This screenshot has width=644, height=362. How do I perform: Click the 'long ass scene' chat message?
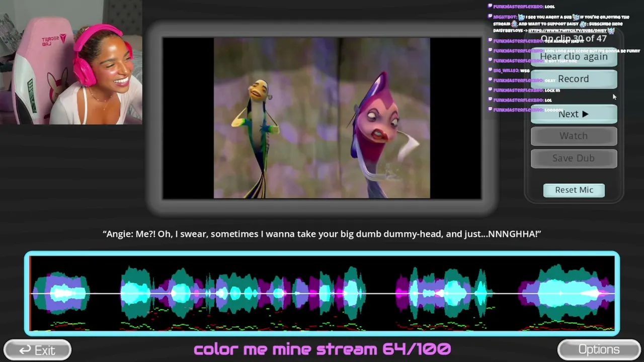pos(564,51)
